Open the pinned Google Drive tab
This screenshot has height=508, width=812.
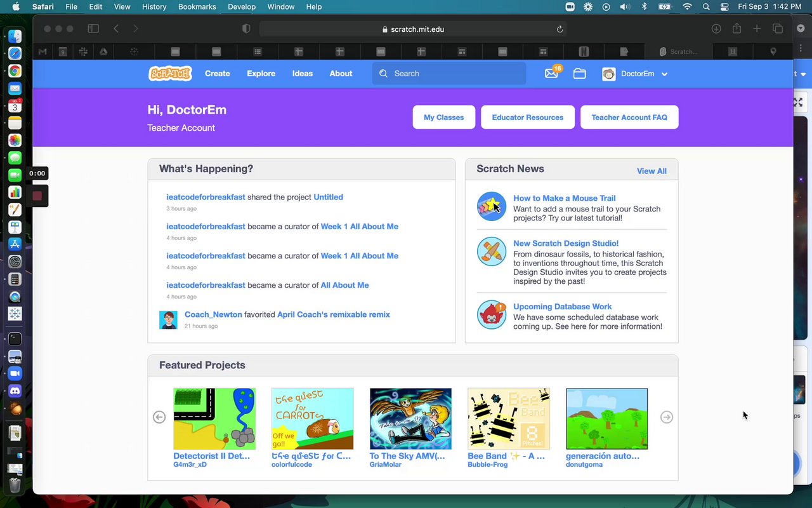tap(103, 51)
